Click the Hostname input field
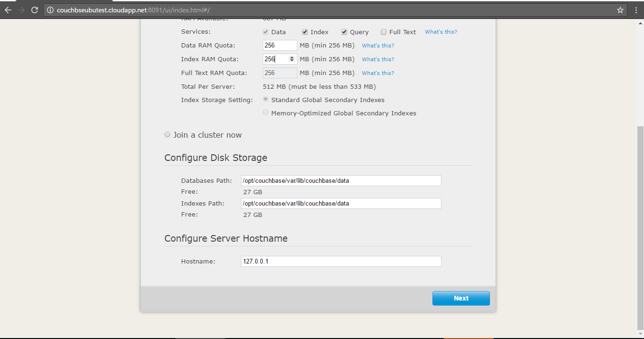 [341, 261]
